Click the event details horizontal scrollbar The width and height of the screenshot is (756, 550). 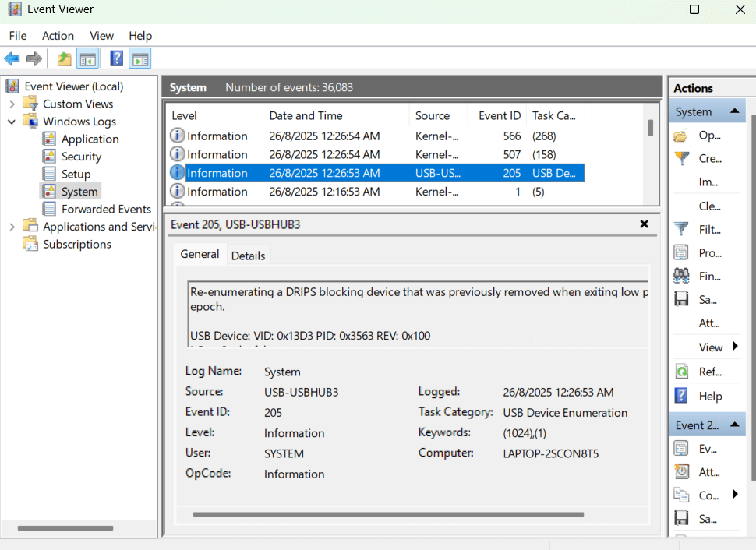(388, 514)
